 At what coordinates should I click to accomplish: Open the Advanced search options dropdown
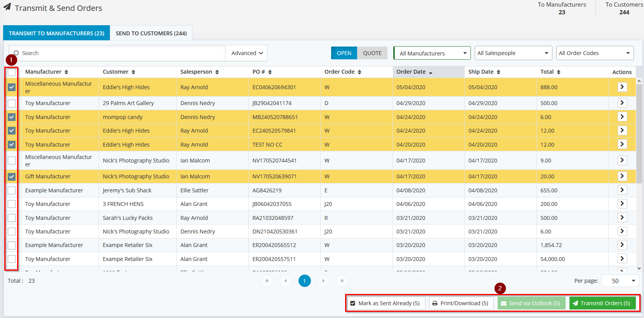[x=247, y=53]
